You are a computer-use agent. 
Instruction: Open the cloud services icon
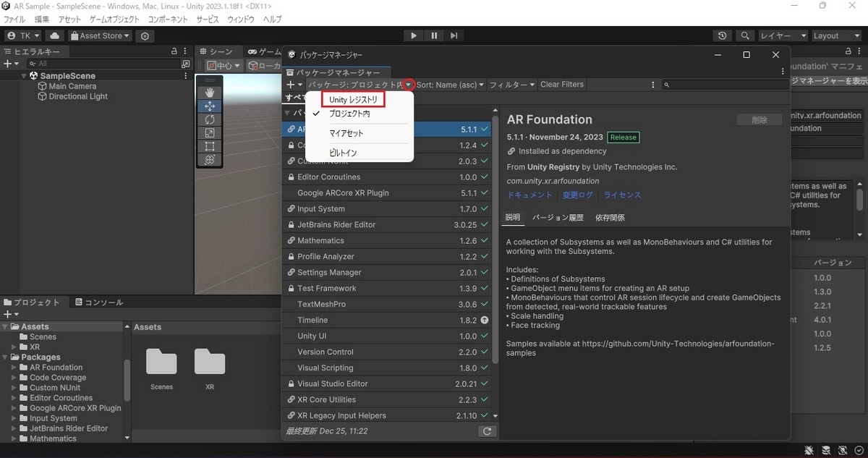pyautogui.click(x=56, y=35)
